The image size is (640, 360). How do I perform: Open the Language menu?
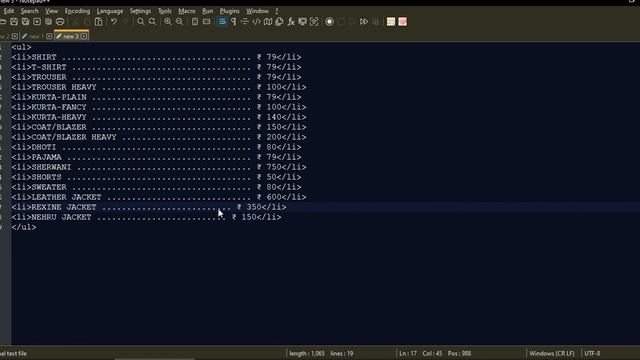coord(110,11)
